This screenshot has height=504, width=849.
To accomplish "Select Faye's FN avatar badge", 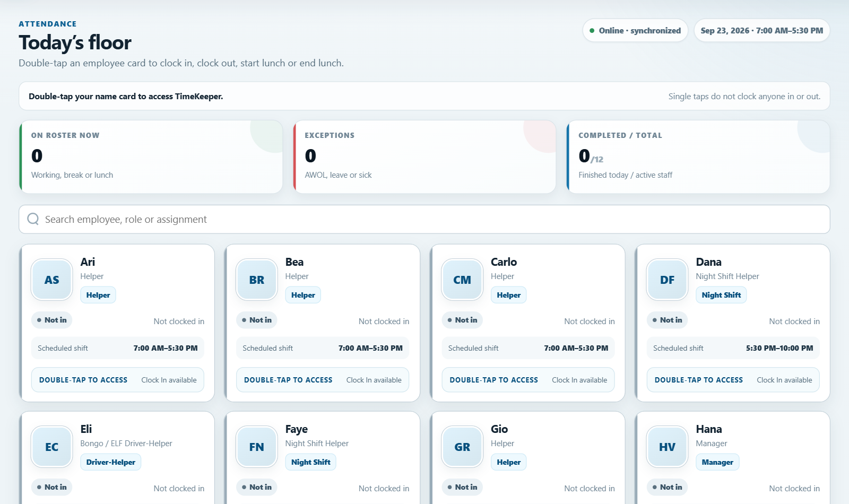I will [x=257, y=447].
